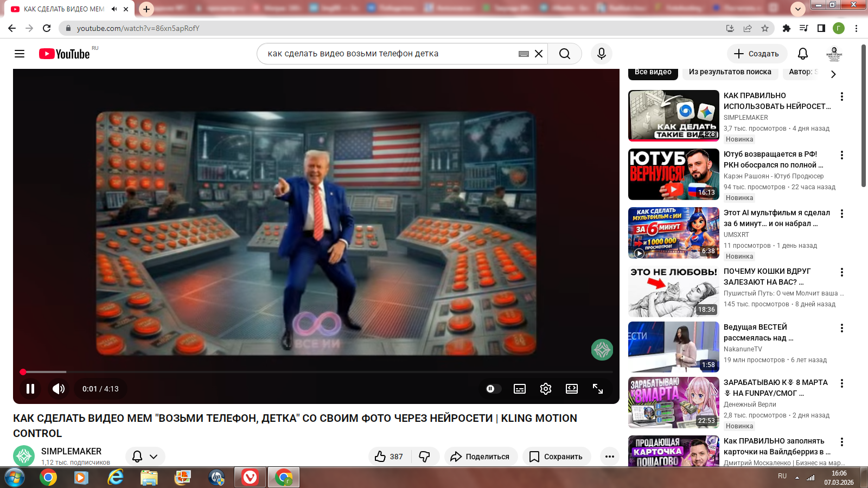This screenshot has width=868, height=488.
Task: Open more actions below the video
Action: pos(610,457)
